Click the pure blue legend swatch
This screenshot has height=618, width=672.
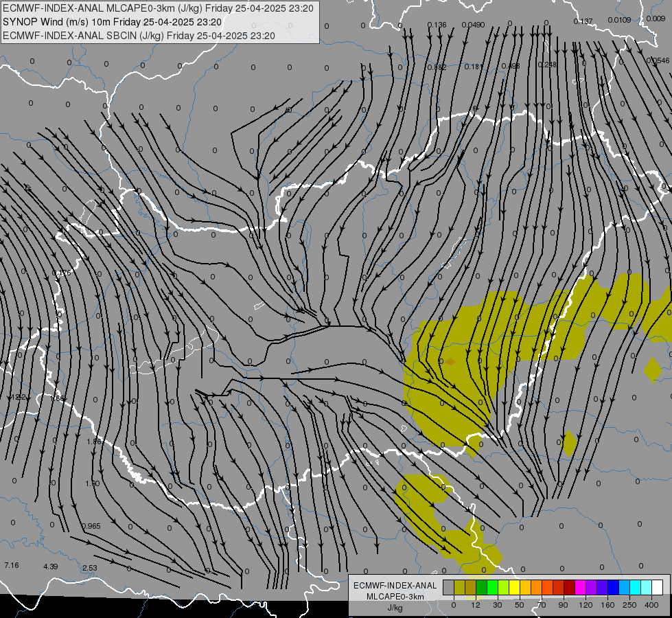613,587
